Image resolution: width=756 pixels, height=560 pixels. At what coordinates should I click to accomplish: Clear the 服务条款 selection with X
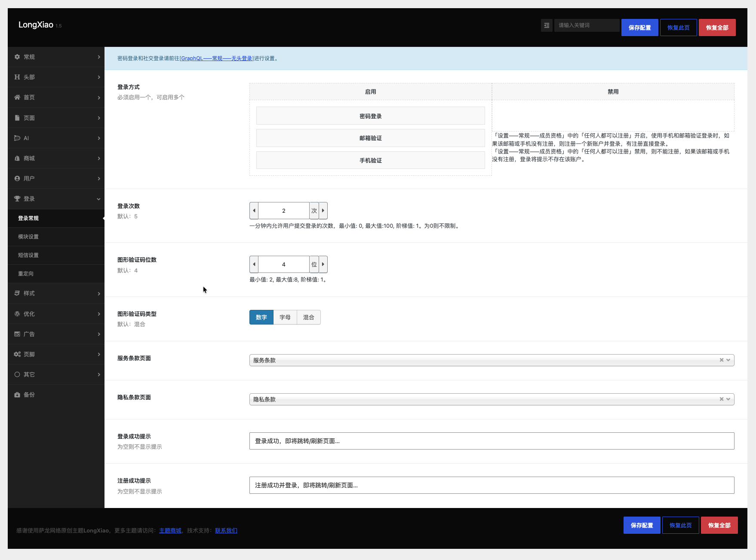pyautogui.click(x=722, y=360)
